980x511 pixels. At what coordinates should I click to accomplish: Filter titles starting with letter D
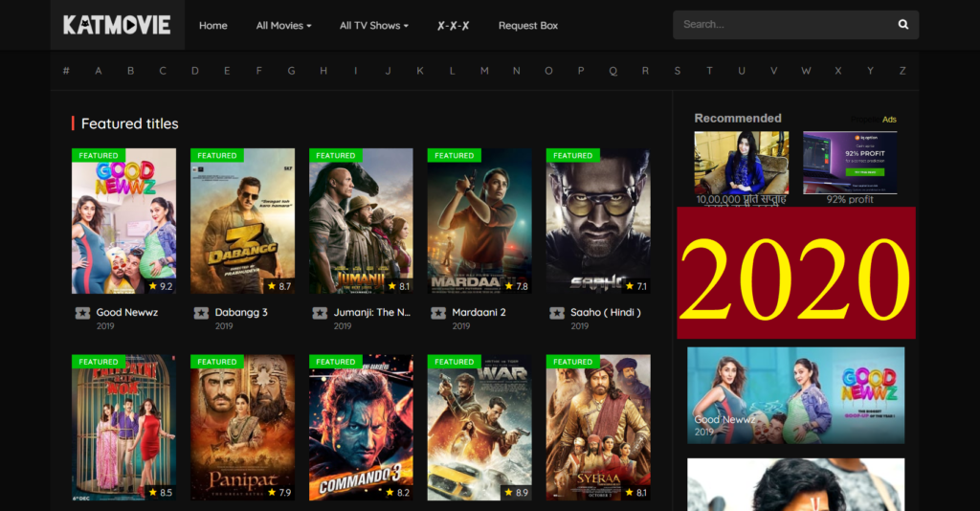pyautogui.click(x=195, y=71)
